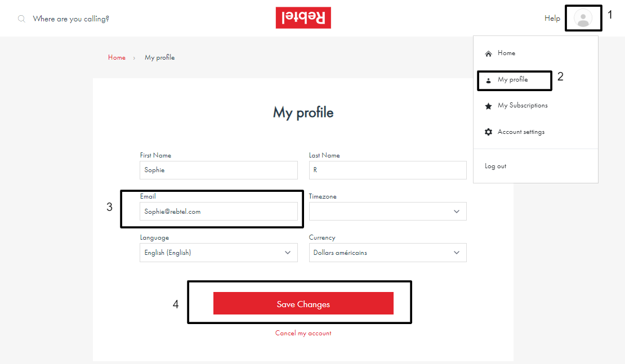Click the Rebtel logo
The height and width of the screenshot is (364, 625).
point(303,18)
